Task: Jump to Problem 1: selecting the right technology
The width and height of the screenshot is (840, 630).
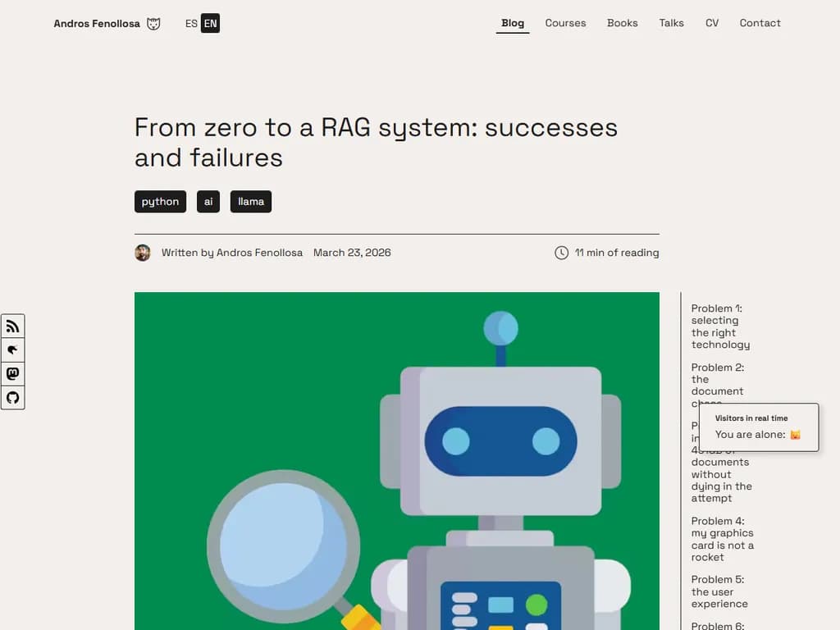Action: pos(720,326)
